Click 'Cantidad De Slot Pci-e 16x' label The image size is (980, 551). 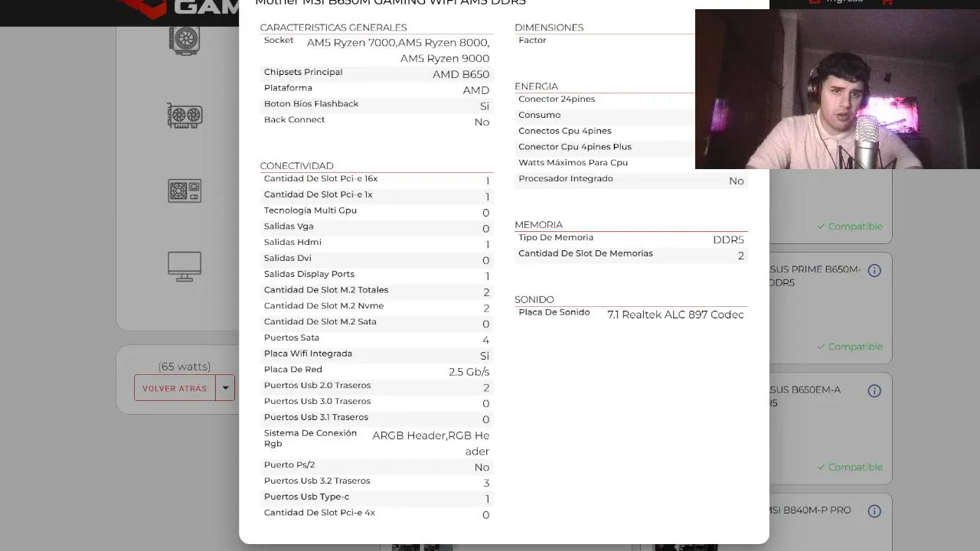point(321,179)
